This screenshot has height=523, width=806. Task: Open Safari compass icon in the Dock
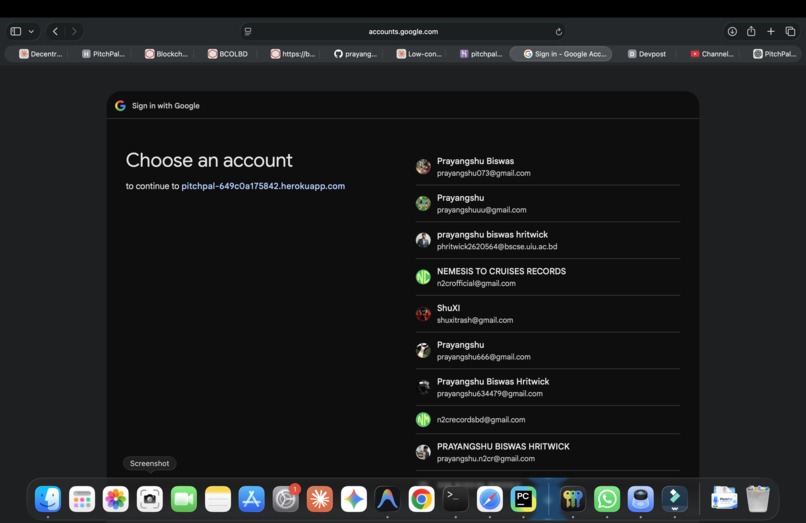pyautogui.click(x=489, y=499)
